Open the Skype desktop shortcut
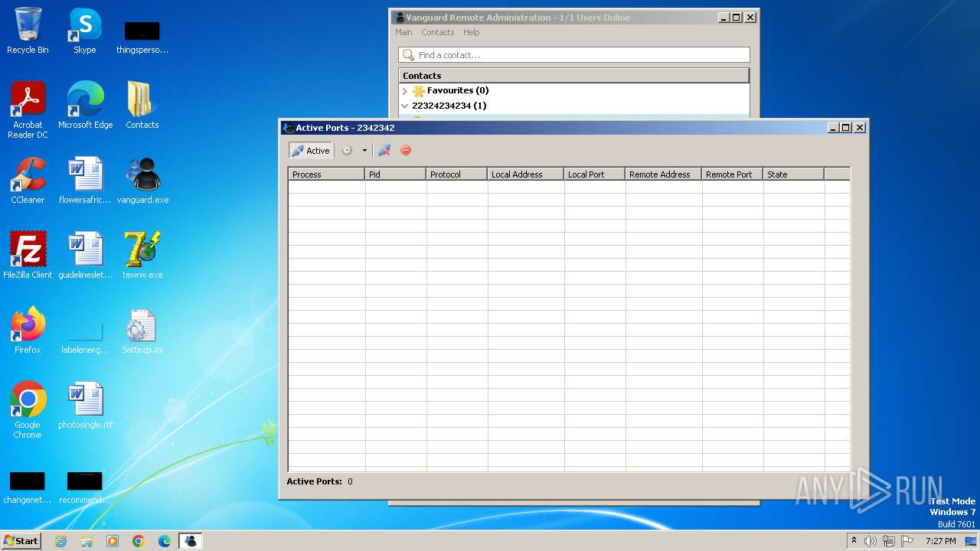980x551 pixels. tap(85, 31)
